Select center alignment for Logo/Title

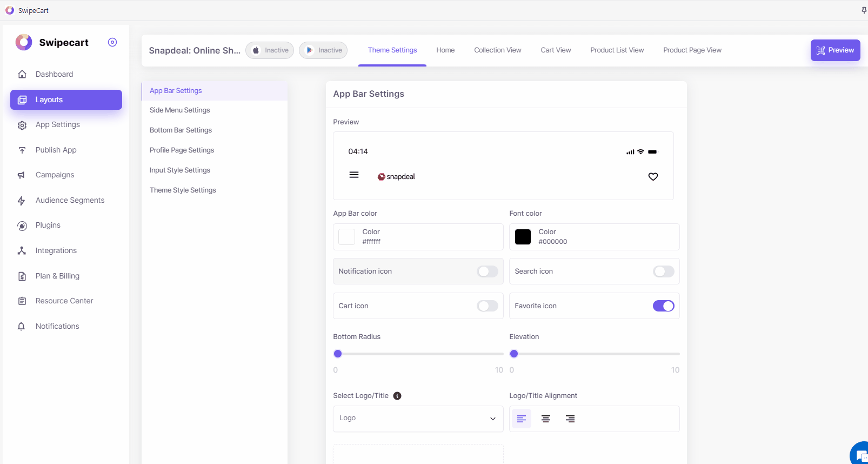click(546, 419)
